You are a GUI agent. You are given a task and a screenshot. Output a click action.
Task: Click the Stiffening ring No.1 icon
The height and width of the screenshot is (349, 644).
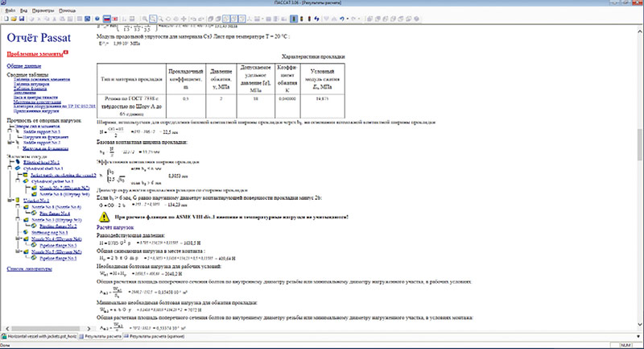(26, 232)
